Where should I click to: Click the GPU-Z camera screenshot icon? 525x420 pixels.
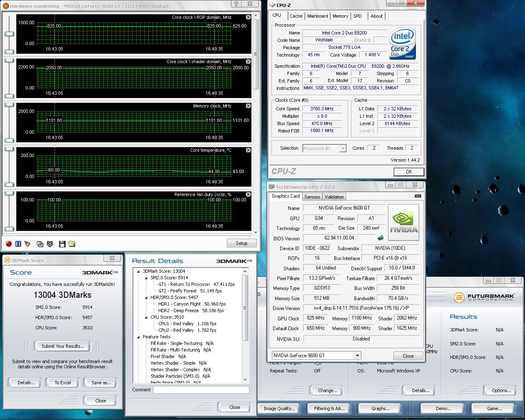418,196
